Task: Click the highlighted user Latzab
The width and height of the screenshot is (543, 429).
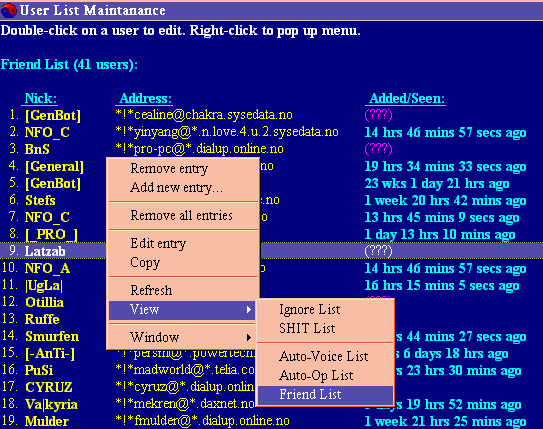Action: click(45, 251)
